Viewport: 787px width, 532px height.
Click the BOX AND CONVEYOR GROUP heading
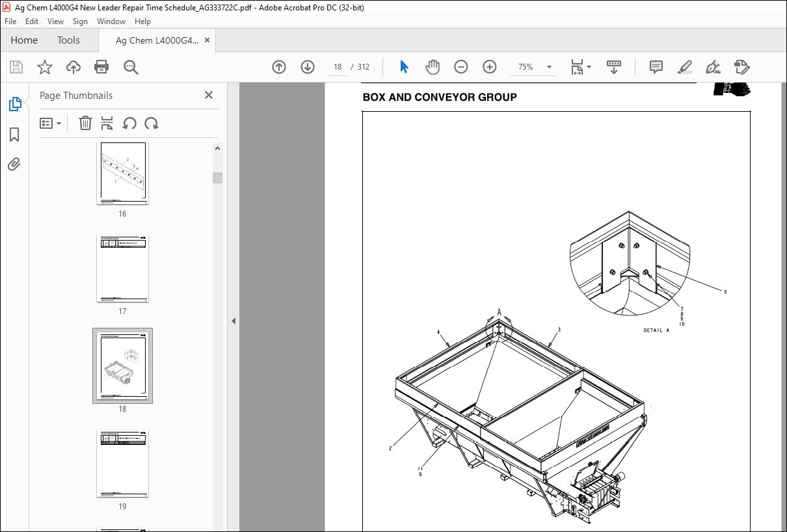tap(440, 98)
